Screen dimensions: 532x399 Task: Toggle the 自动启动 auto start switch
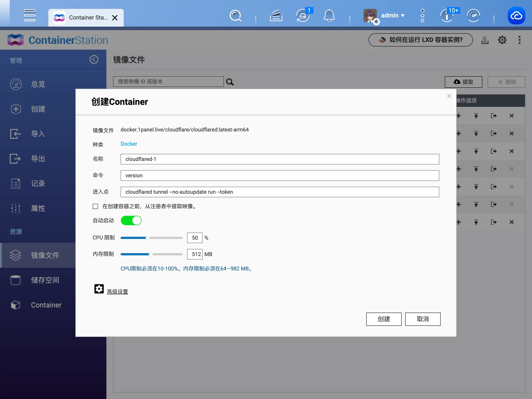(x=131, y=221)
